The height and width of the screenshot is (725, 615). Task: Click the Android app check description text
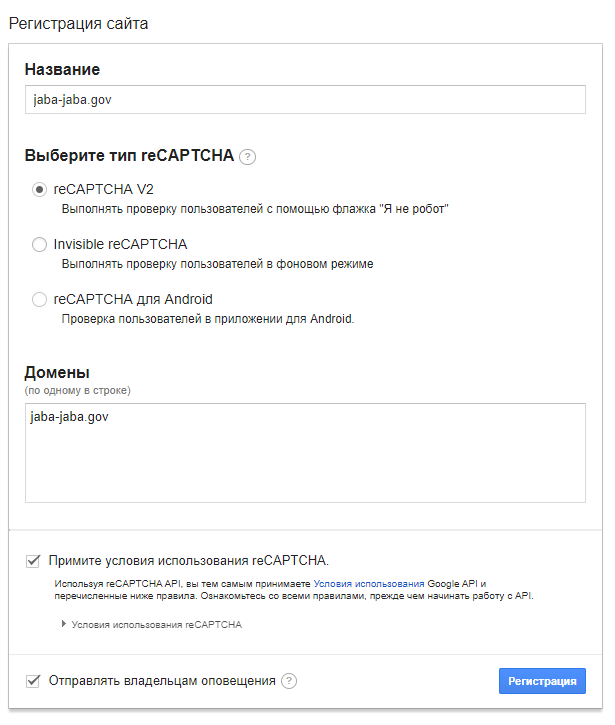[208, 319]
